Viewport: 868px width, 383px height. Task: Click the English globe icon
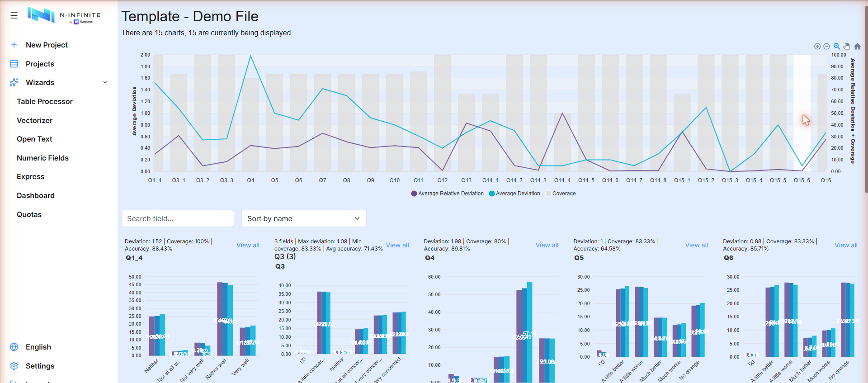click(14, 347)
